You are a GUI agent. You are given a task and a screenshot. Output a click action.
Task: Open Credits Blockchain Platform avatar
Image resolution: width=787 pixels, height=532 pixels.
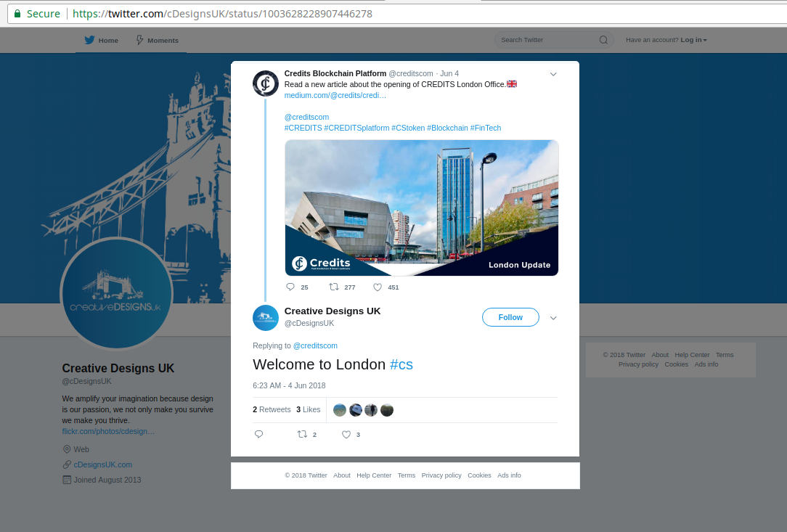tap(266, 83)
